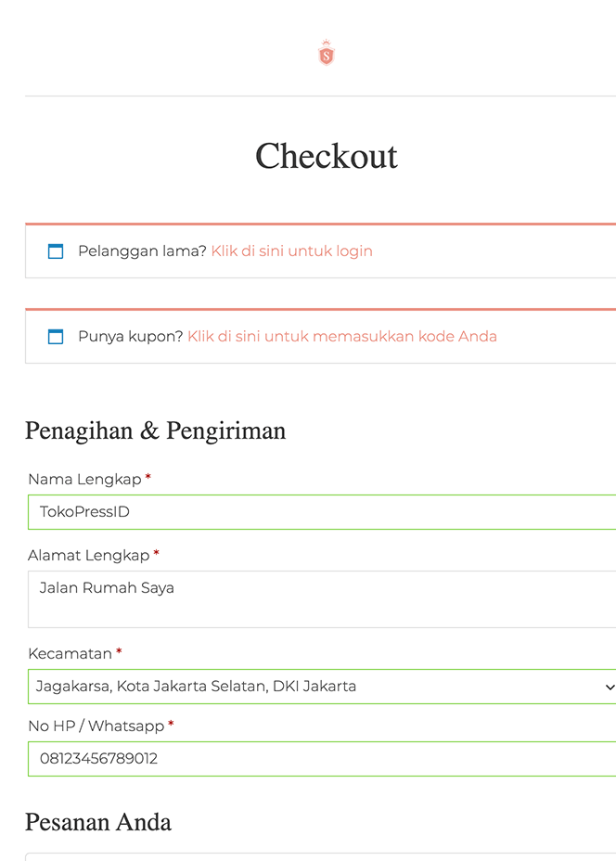The height and width of the screenshot is (861, 616).
Task: Open the Klik di sini untuk login link
Action: tap(291, 251)
